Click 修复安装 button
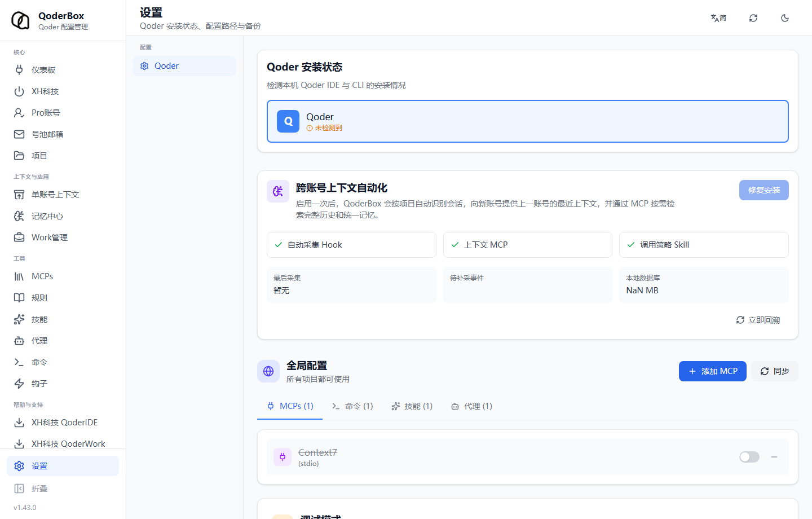The width and height of the screenshot is (812, 519). point(764,190)
